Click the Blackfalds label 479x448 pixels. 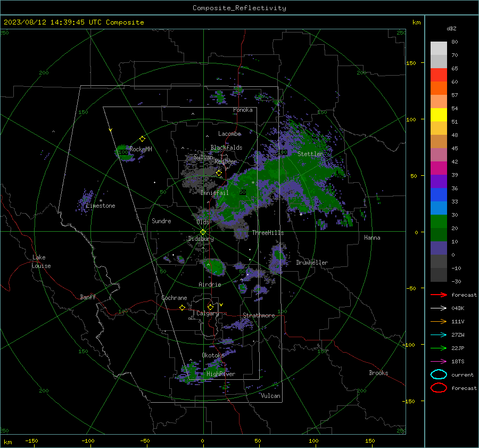pyautogui.click(x=226, y=148)
